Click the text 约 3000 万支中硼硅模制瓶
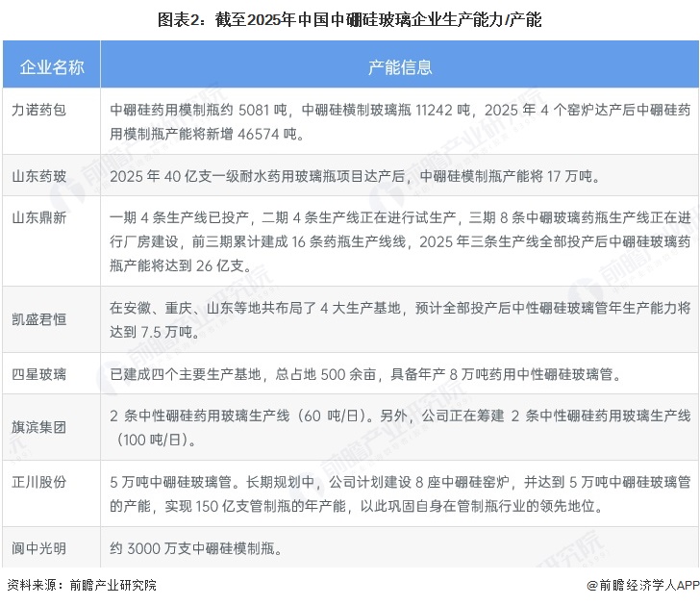Viewport: 700px width, 605px height. coord(196,548)
